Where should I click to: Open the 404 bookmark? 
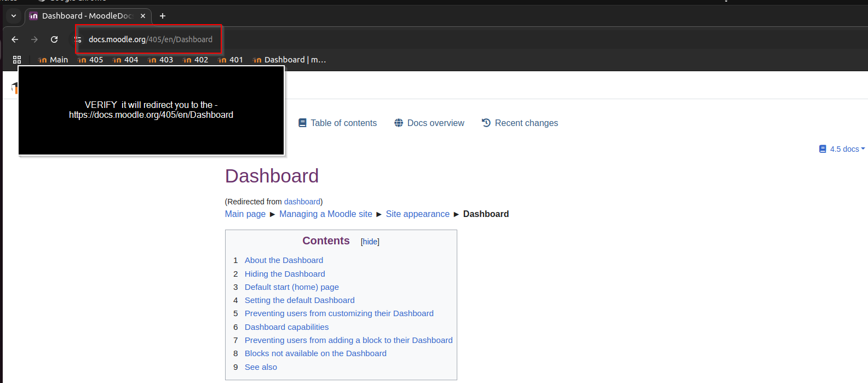[125, 60]
